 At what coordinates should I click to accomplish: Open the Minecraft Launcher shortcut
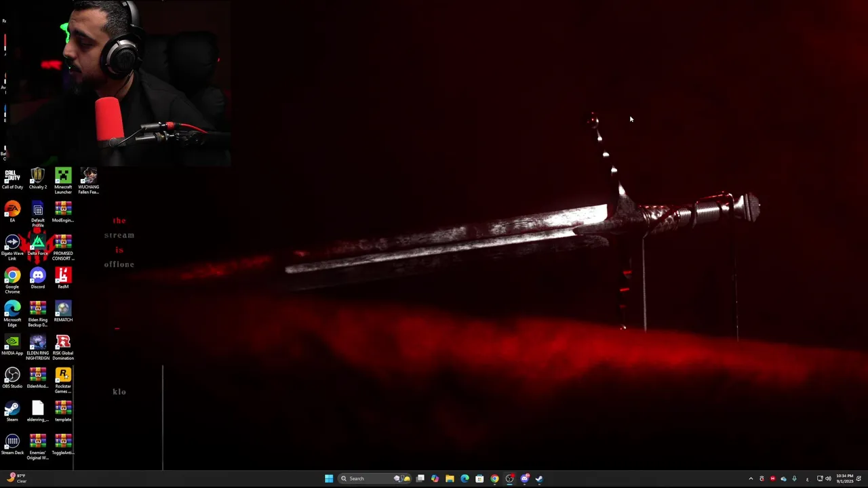pyautogui.click(x=63, y=181)
